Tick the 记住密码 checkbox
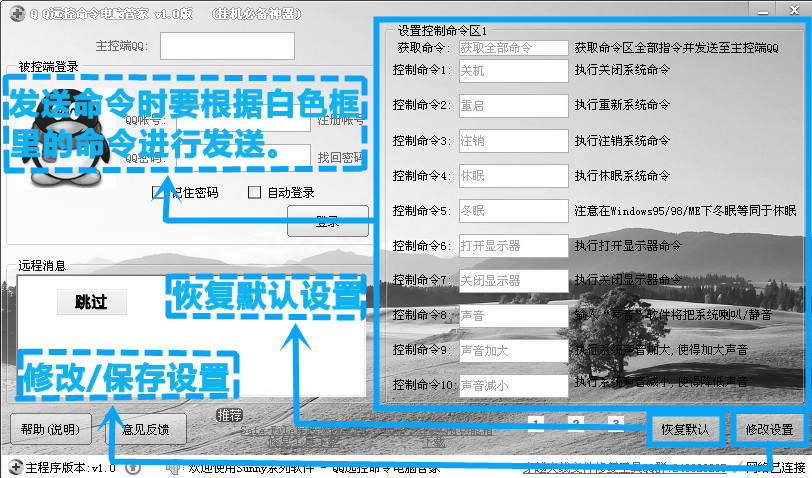The width and height of the screenshot is (812, 478). (157, 192)
